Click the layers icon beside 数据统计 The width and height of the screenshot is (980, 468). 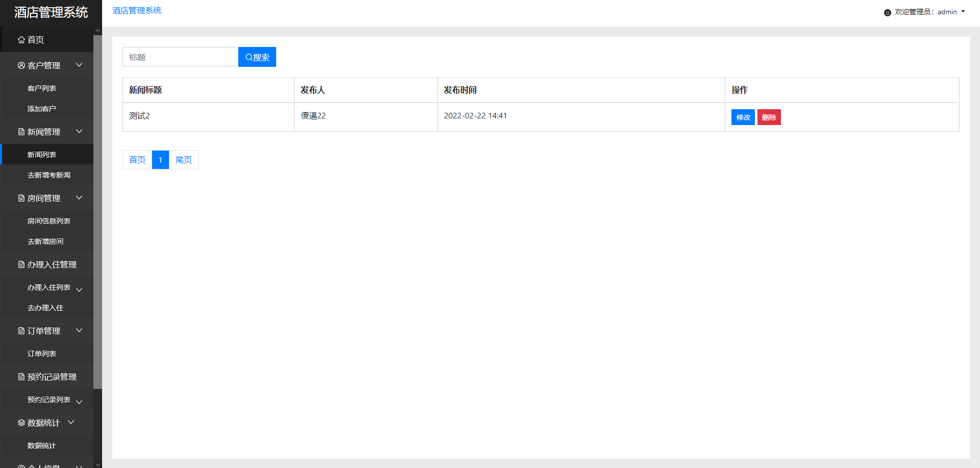pos(21,423)
